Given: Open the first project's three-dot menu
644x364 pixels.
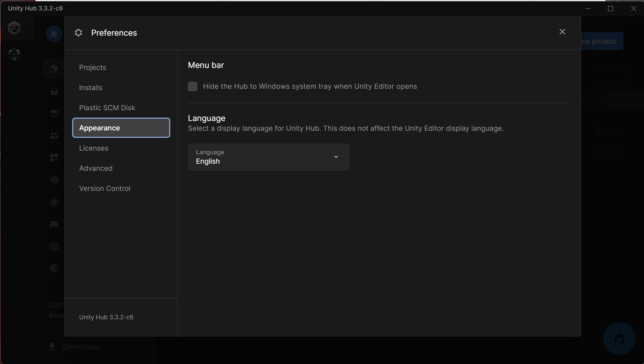Looking at the screenshot, I should 617,130.
